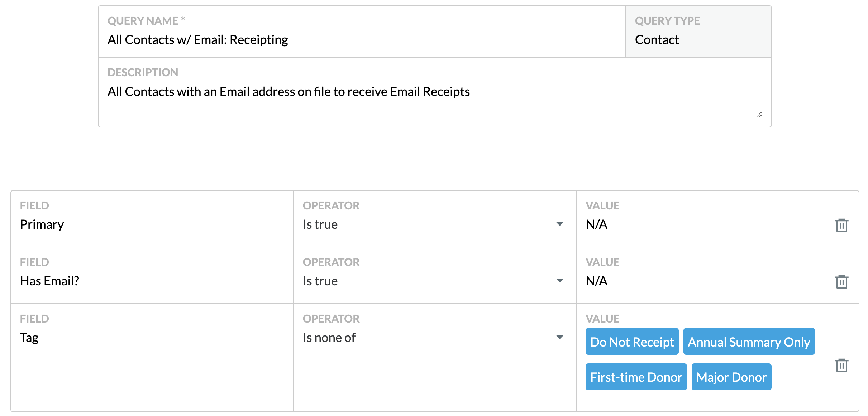The height and width of the screenshot is (416, 868).
Task: Click the N/A value in Primary row
Action: pyautogui.click(x=596, y=224)
